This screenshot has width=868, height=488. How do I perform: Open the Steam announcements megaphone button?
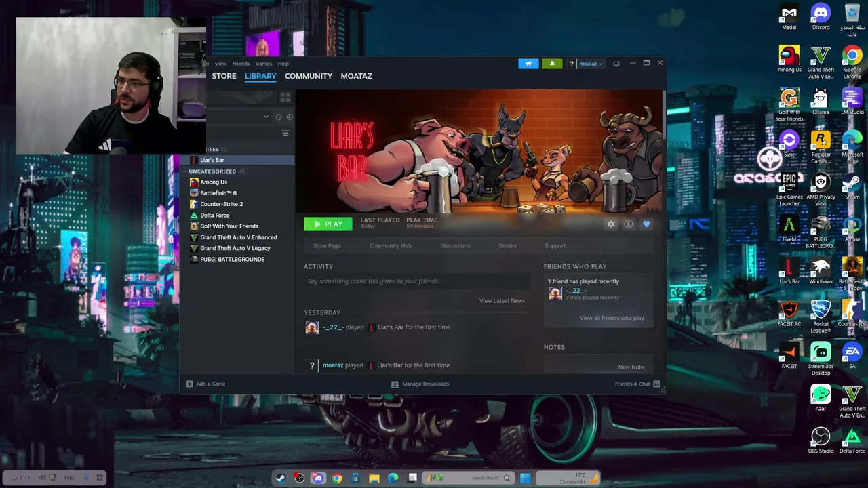(x=528, y=64)
